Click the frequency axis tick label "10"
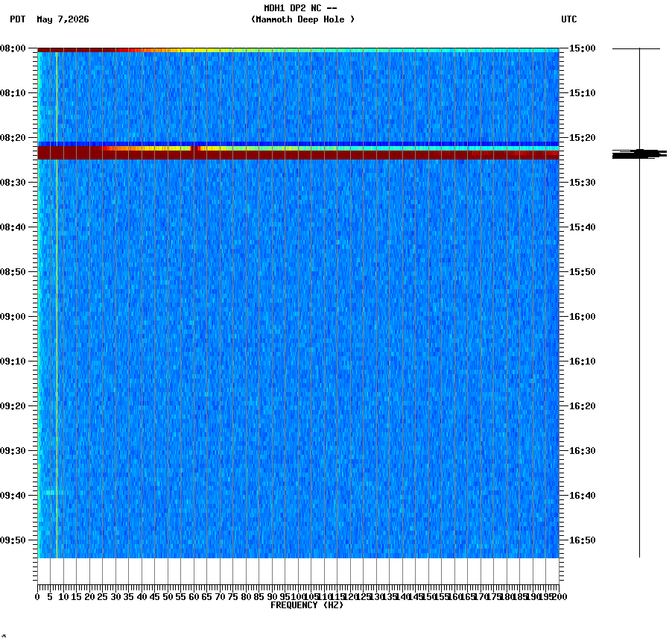672x644 pixels. [63, 597]
